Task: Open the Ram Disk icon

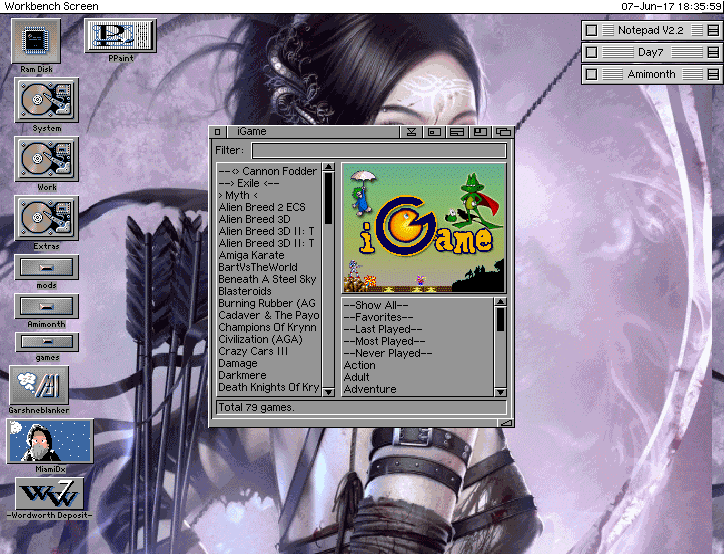Action: click(x=36, y=42)
